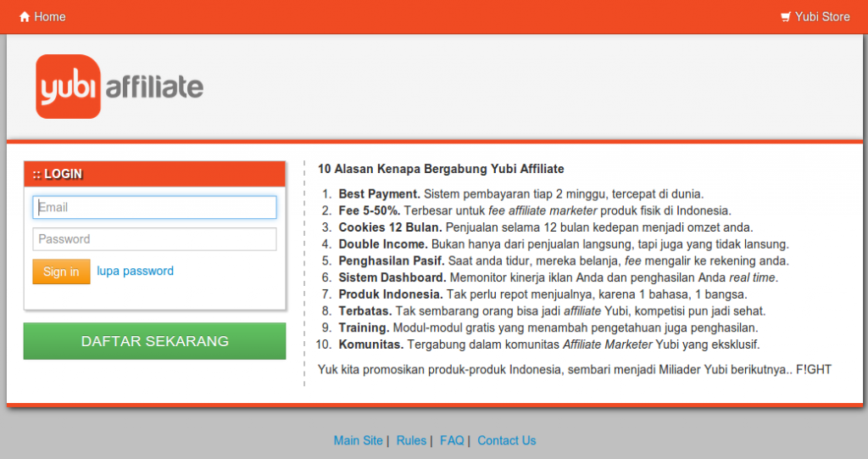Click the Home house icon
The image size is (868, 459).
[x=25, y=17]
